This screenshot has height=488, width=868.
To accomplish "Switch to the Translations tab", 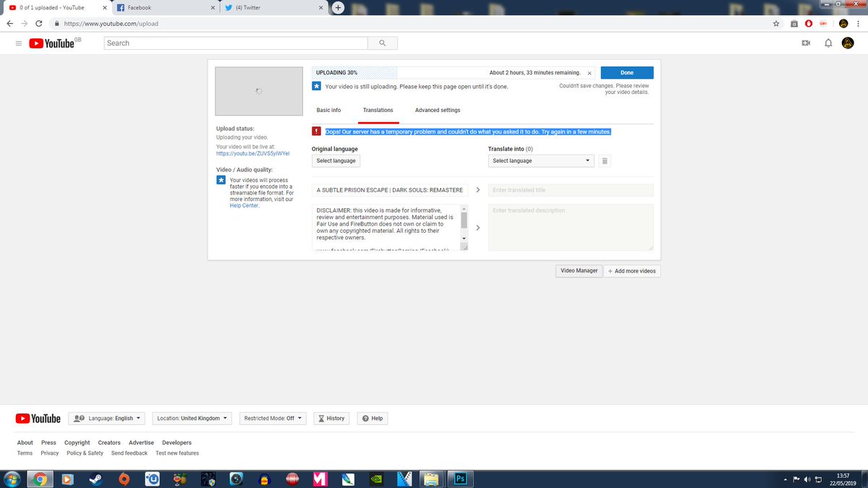I will [x=378, y=110].
